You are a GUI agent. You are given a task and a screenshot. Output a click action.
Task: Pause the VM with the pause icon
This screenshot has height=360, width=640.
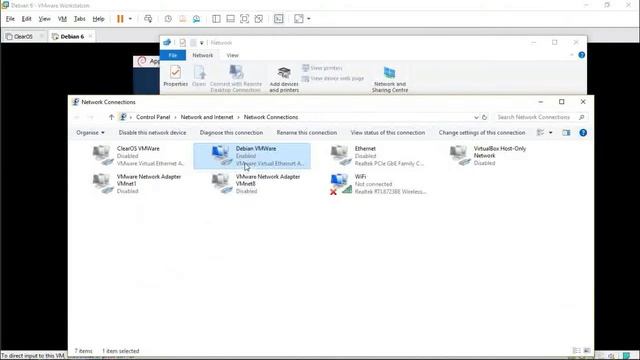120,19
